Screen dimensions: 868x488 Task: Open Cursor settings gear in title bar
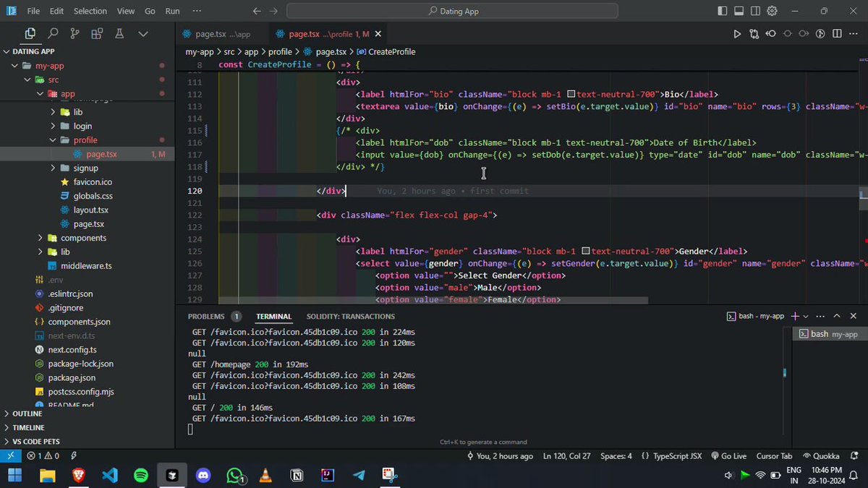772,11
